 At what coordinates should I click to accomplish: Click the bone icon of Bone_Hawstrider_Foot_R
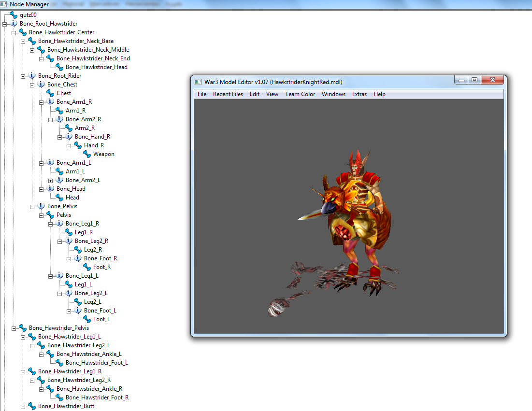pos(59,397)
